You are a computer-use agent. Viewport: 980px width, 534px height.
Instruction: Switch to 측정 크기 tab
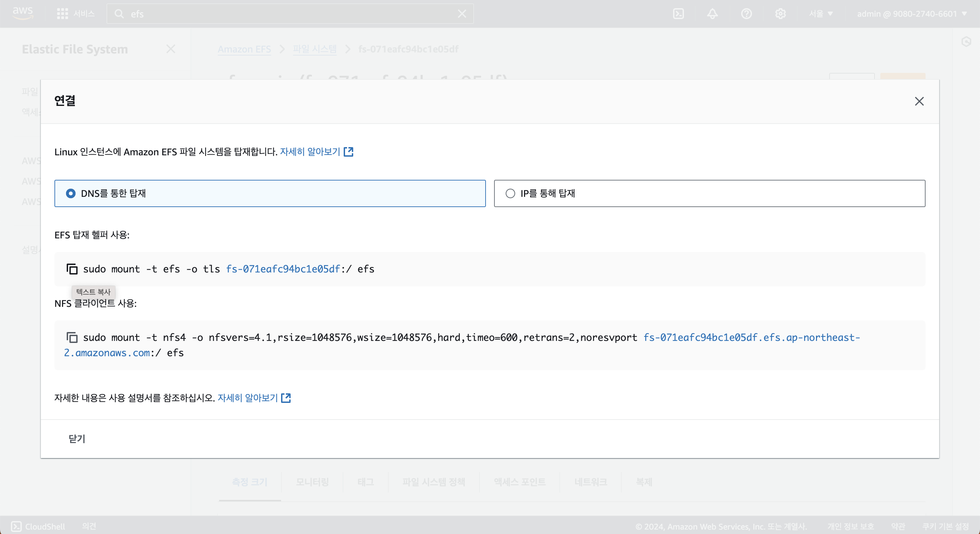[249, 482]
